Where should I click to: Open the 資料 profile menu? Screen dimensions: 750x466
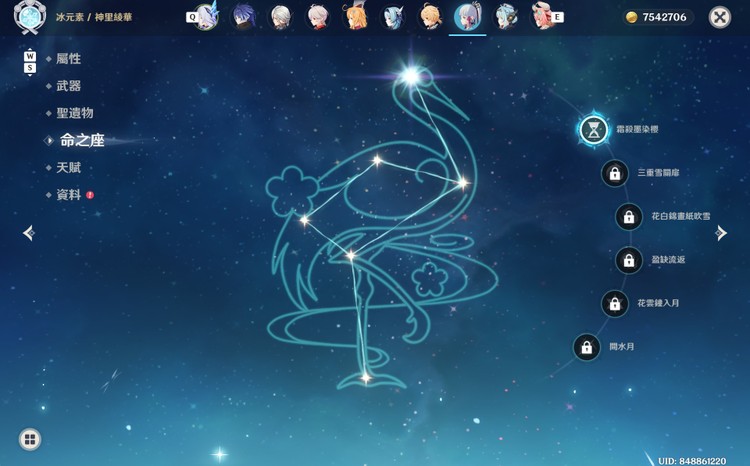pyautogui.click(x=68, y=195)
